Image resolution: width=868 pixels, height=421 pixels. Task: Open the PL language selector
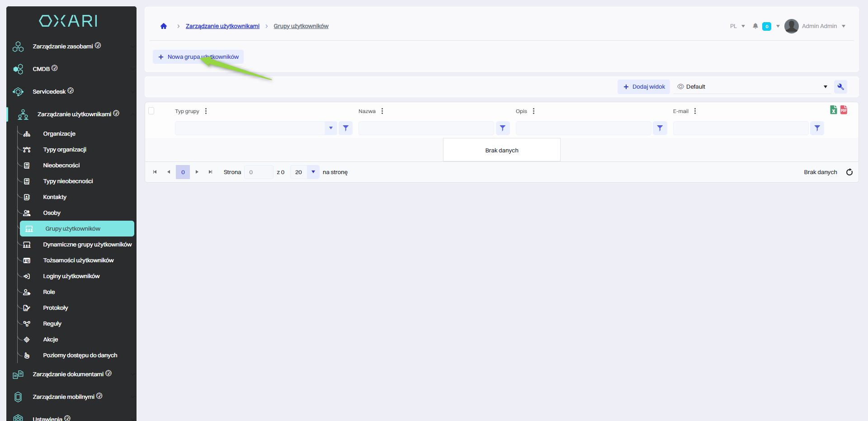[x=737, y=26]
